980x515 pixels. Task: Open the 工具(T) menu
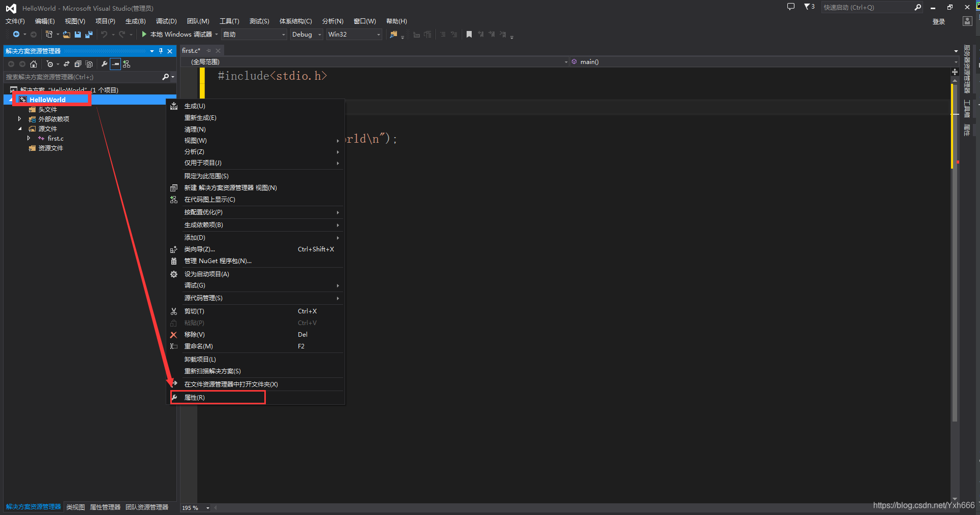click(229, 21)
